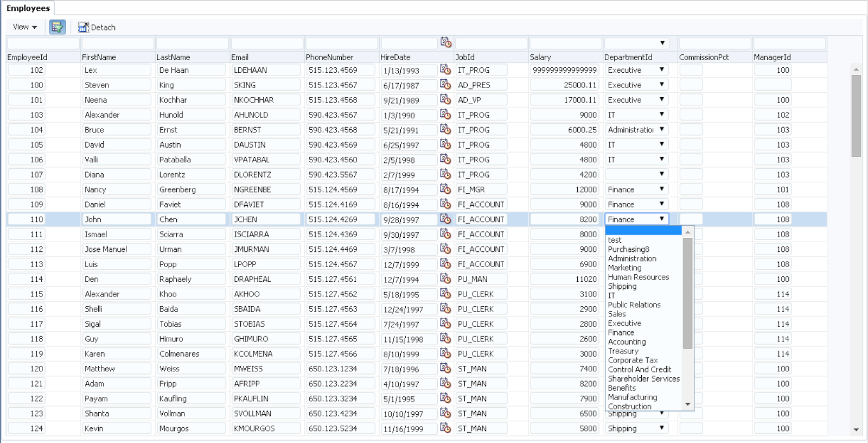The height and width of the screenshot is (443, 868).
Task: Choose Shareholder Services from department list
Action: (644, 378)
